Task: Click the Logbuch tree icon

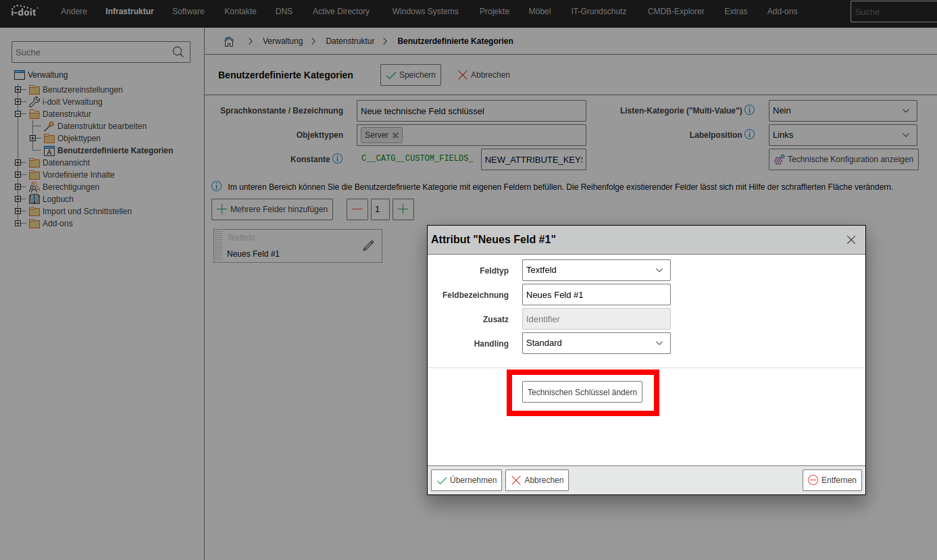Action: click(x=34, y=199)
